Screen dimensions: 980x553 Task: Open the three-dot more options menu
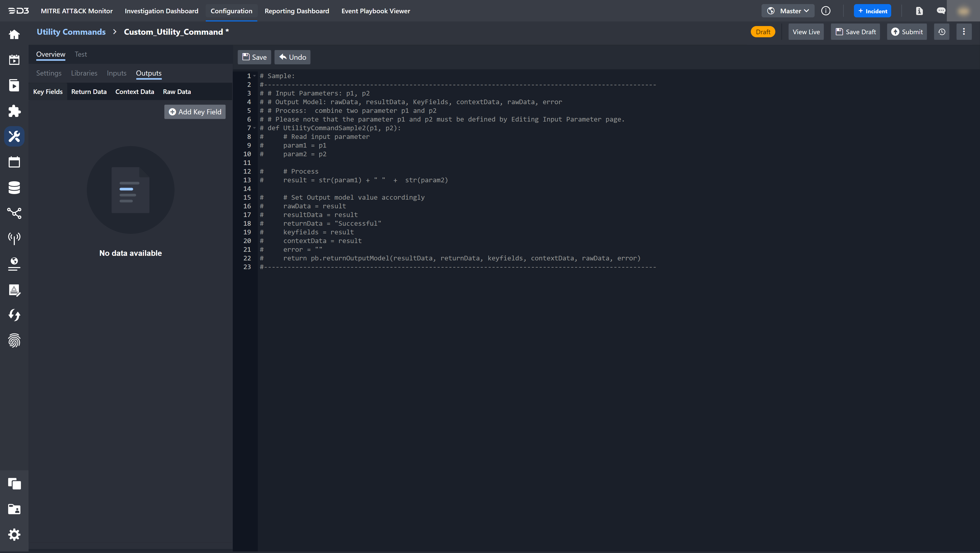(964, 32)
